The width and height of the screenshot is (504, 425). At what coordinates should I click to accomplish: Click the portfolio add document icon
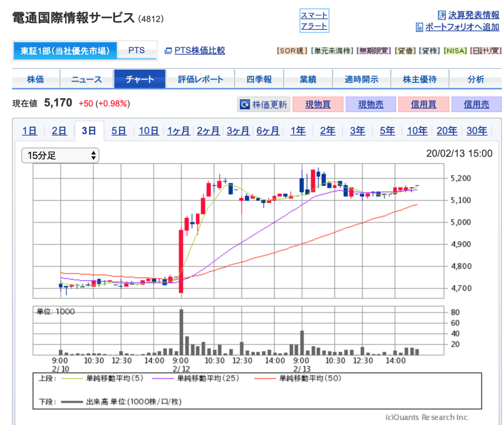click(x=419, y=27)
